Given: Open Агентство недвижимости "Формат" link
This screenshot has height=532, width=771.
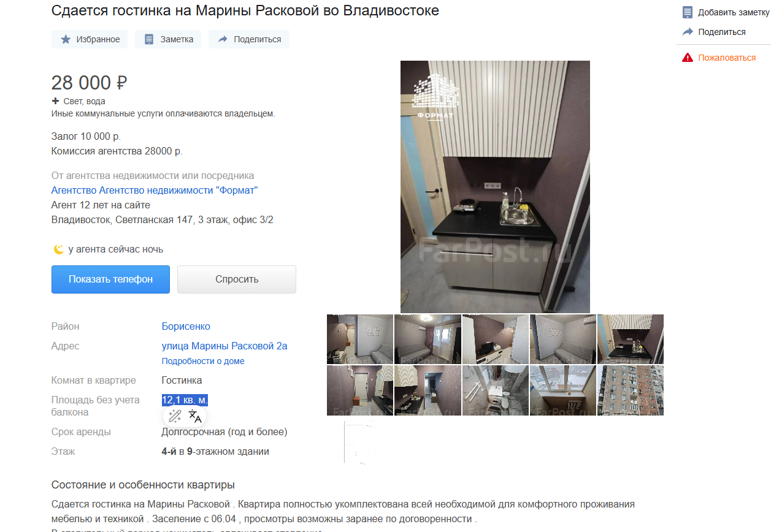Looking at the screenshot, I should (x=155, y=190).
